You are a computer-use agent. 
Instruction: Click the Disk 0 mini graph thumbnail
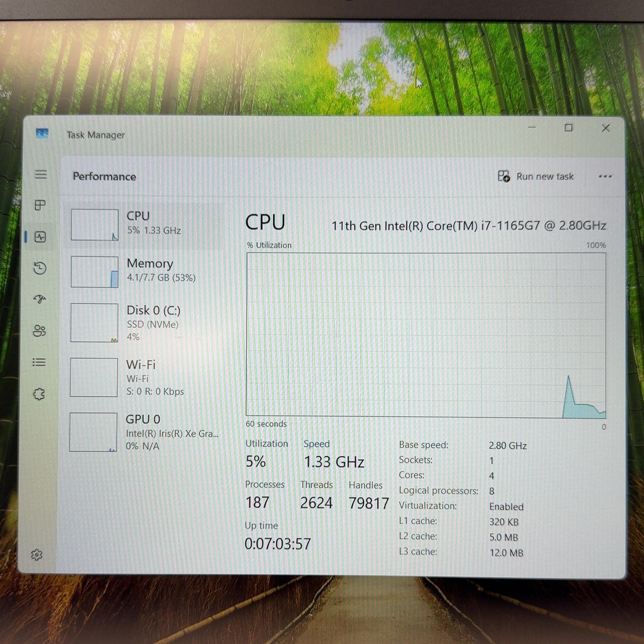point(94,323)
